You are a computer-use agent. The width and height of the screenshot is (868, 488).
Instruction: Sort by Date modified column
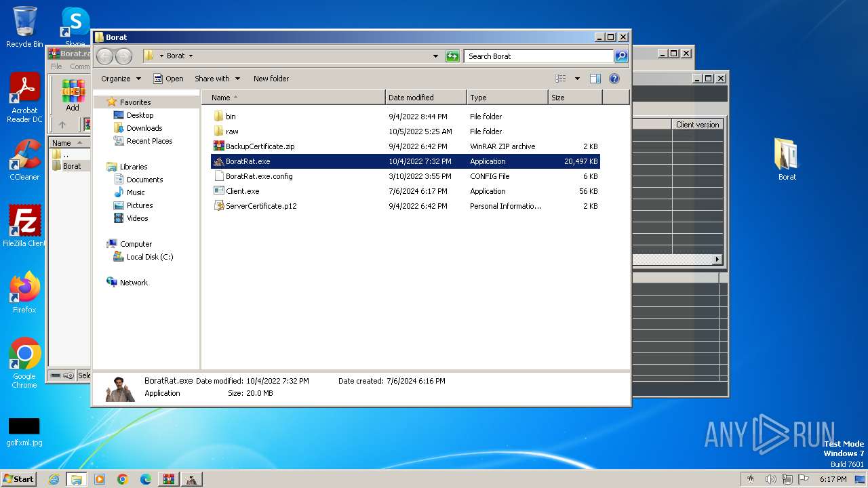[x=426, y=98]
